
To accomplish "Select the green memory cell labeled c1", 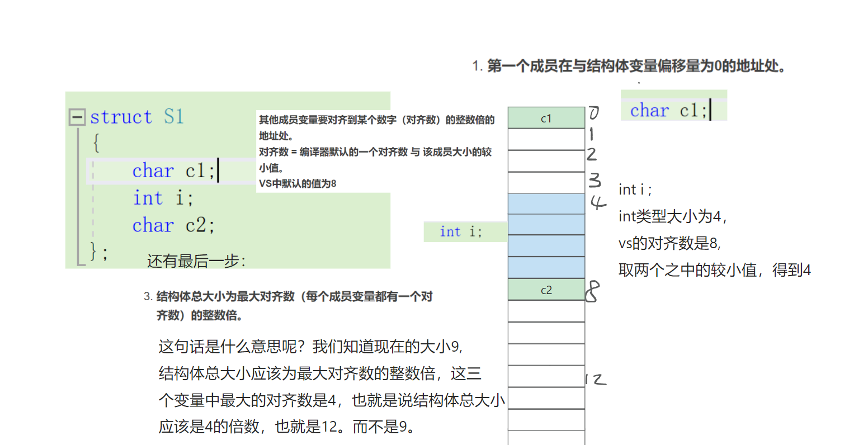I will pos(546,118).
